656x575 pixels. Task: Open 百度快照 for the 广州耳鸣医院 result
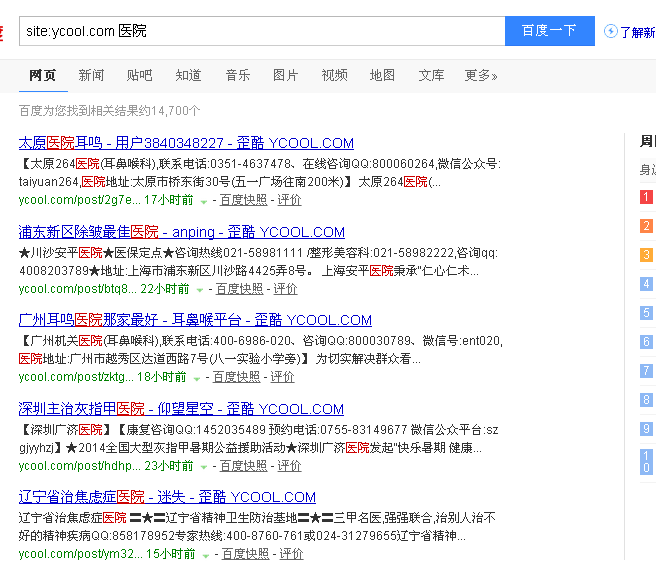236,377
